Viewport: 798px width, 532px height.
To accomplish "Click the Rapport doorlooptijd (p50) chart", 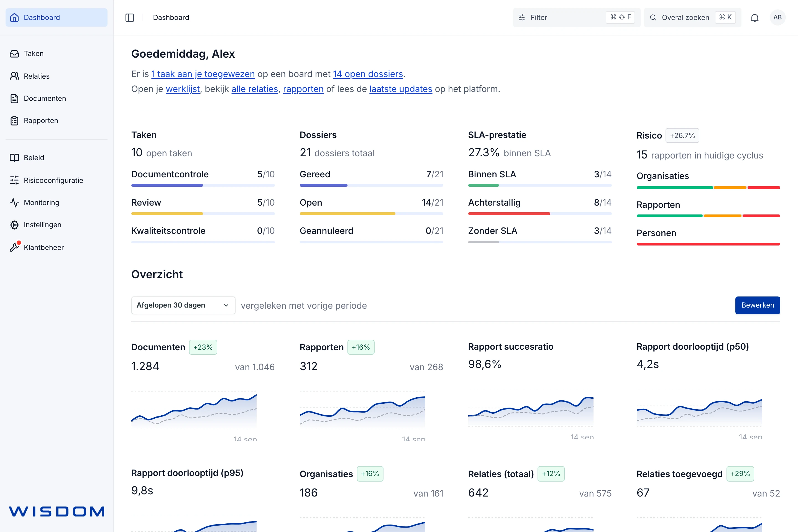I will pyautogui.click(x=699, y=408).
